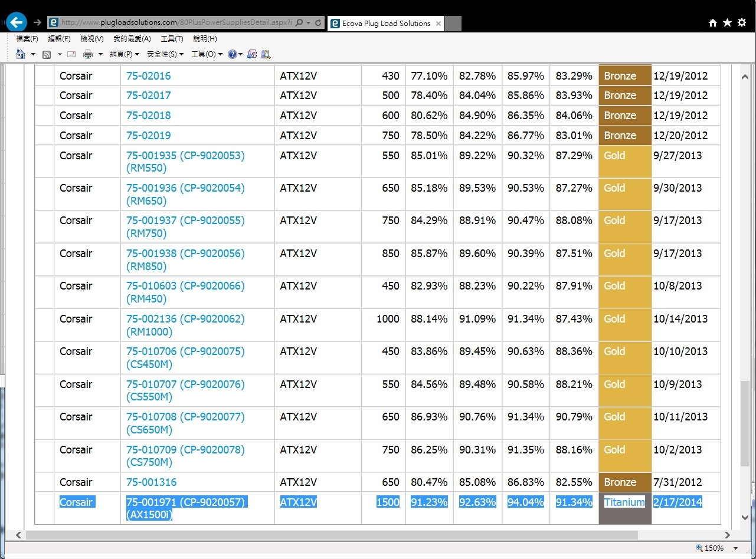Open the help icon dropdown arrow
The width and height of the screenshot is (756, 559).
(241, 54)
